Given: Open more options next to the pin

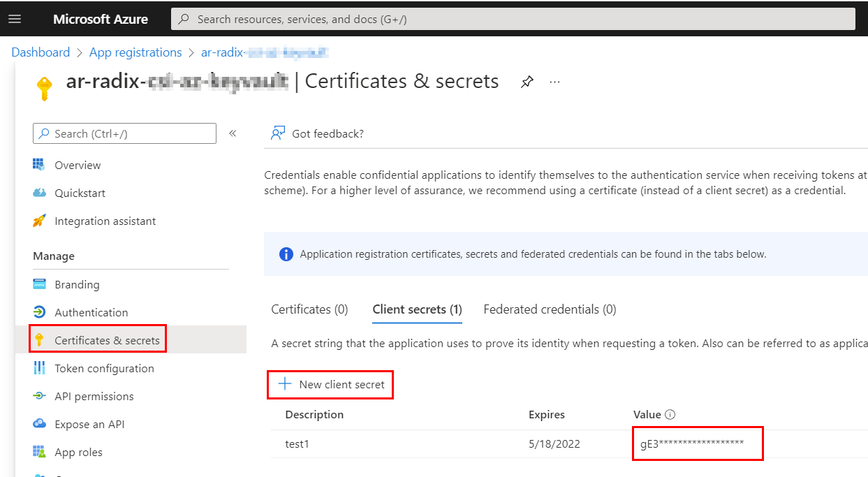Looking at the screenshot, I should pos(554,82).
